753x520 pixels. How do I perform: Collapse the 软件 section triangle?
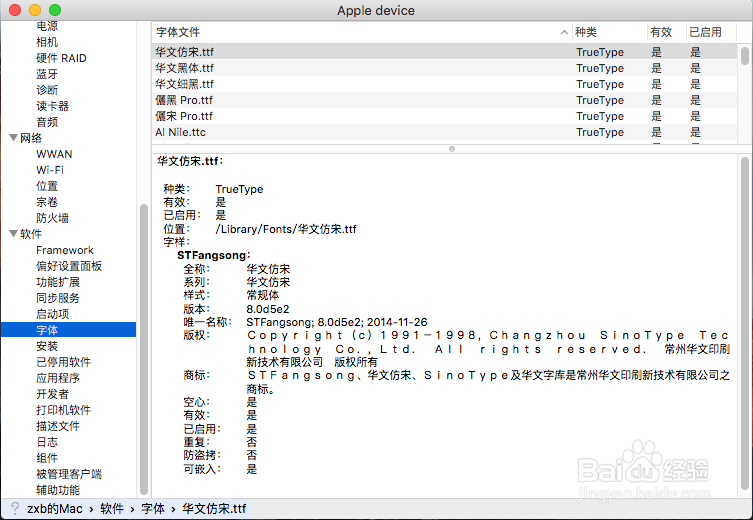13,234
